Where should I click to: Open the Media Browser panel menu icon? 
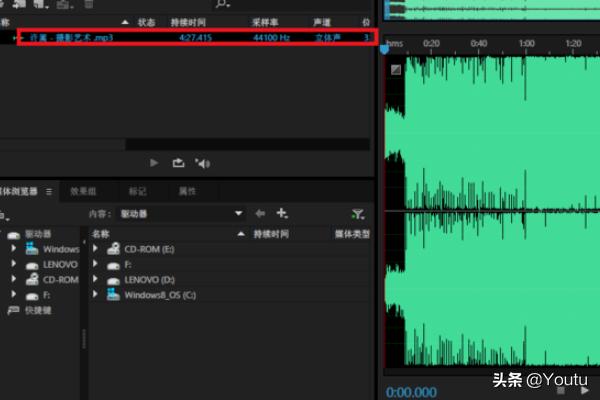tap(49, 191)
